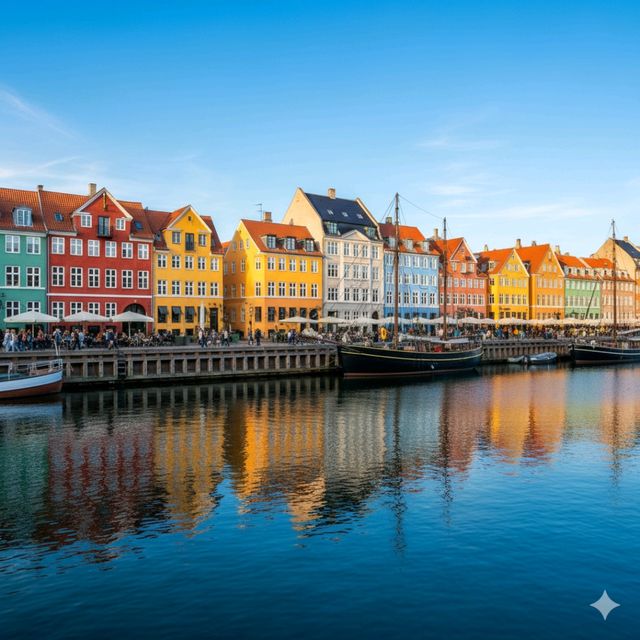Image resolution: width=640 pixels, height=640 pixels.
Task: Click the black sailing ship's hull
Action: tap(408, 360)
